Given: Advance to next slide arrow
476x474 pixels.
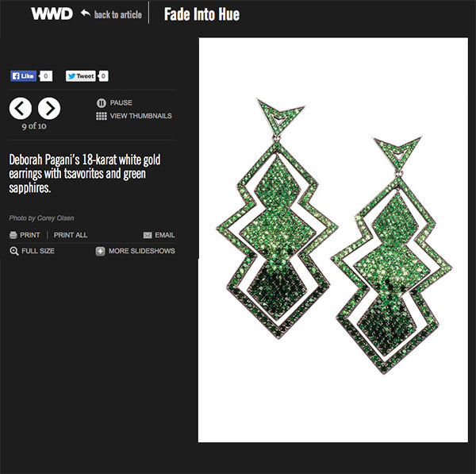Looking at the screenshot, I should coord(49,109).
